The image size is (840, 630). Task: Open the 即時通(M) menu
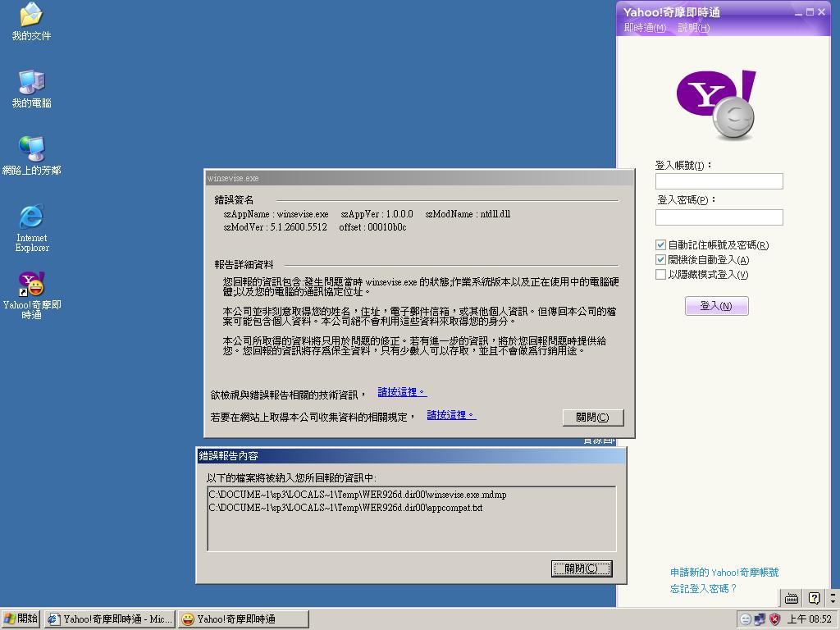pyautogui.click(x=645, y=28)
